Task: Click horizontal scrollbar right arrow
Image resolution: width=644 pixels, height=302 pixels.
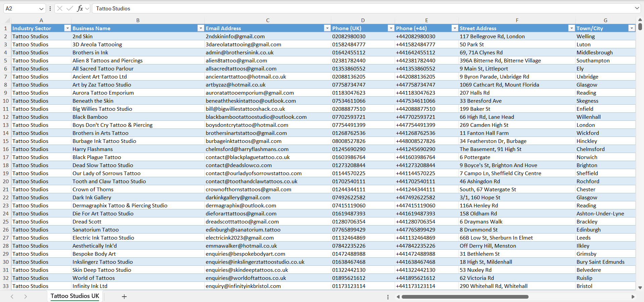Action: pos(633,297)
